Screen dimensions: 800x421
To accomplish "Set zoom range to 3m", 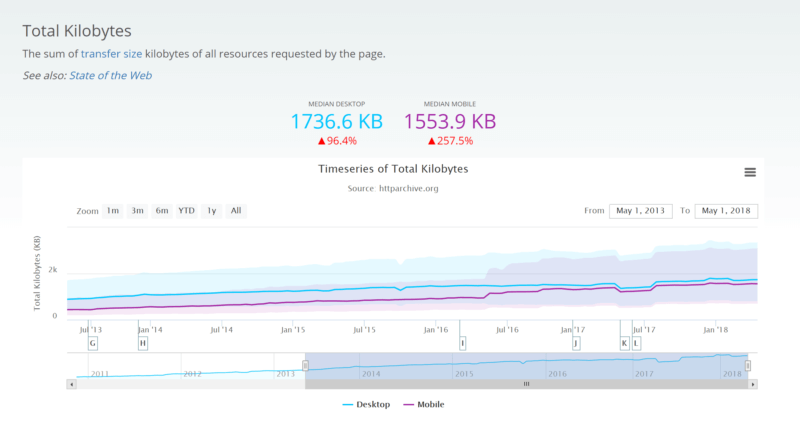I will tap(137, 211).
